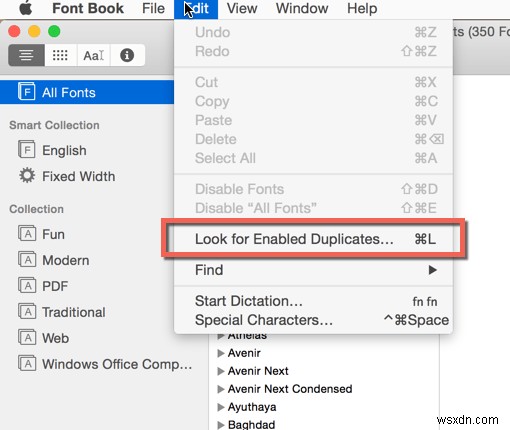Image resolution: width=510 pixels, height=430 pixels.
Task: Switch to sample list view
Action: [x=26, y=55]
